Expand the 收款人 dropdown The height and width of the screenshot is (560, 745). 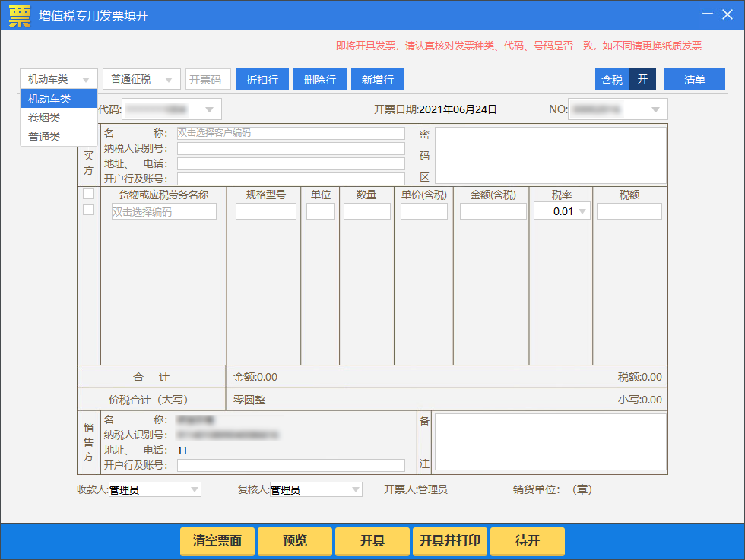(195, 490)
